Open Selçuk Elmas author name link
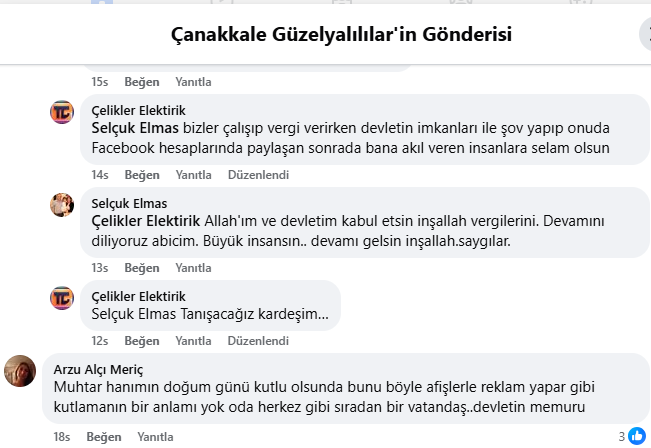This screenshot has height=448, width=651. 129,203
